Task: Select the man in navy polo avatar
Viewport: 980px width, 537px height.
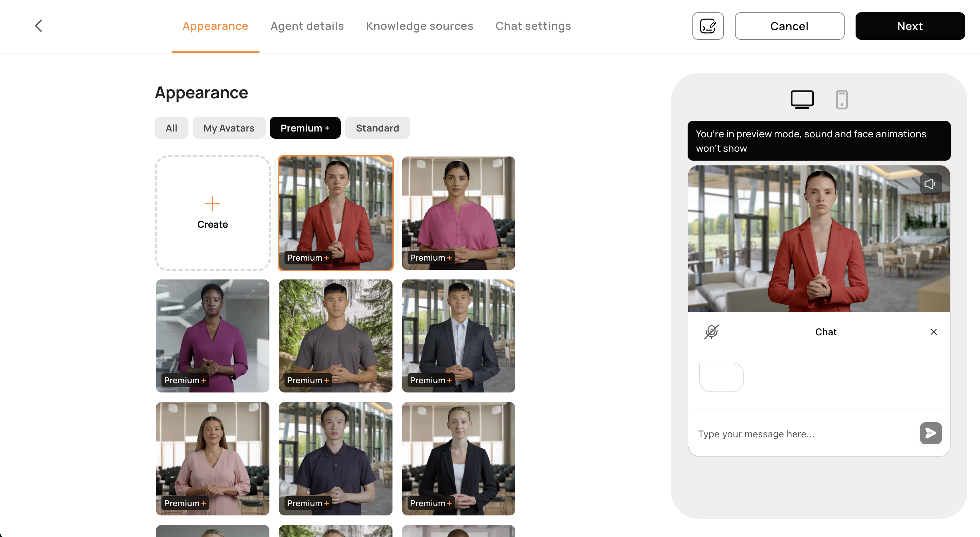Action: coord(336,459)
